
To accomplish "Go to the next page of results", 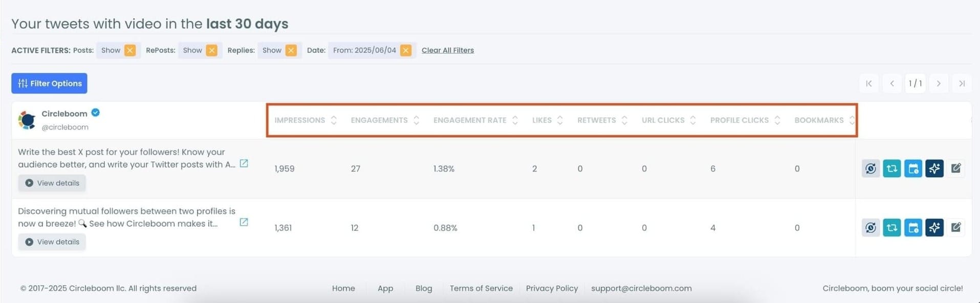I will [939, 83].
